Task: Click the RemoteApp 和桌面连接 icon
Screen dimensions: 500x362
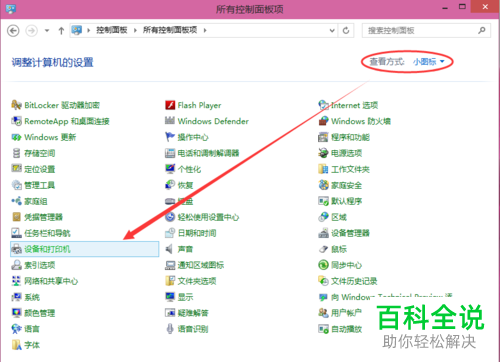Action: tap(16, 121)
